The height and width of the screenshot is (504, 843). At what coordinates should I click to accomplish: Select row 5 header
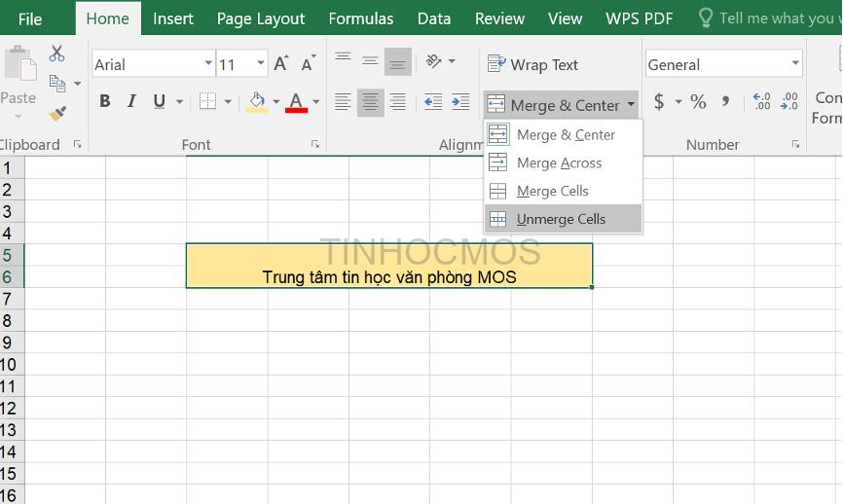[x=12, y=255]
